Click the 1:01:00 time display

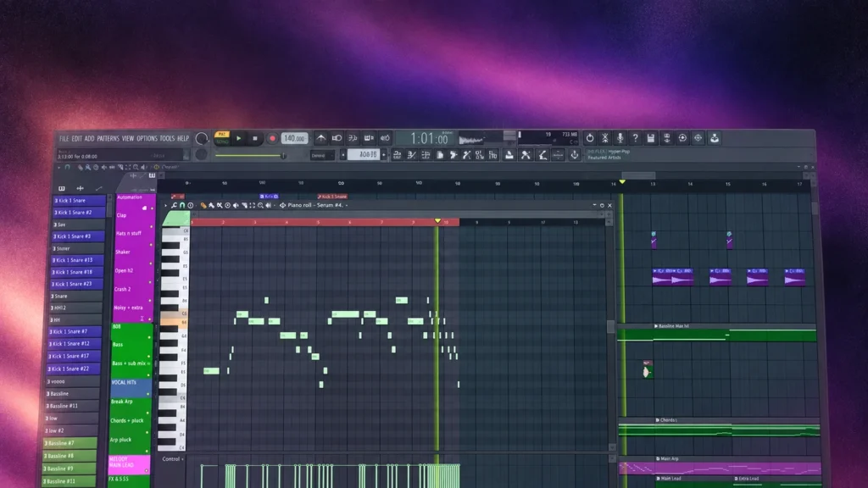tap(428, 138)
